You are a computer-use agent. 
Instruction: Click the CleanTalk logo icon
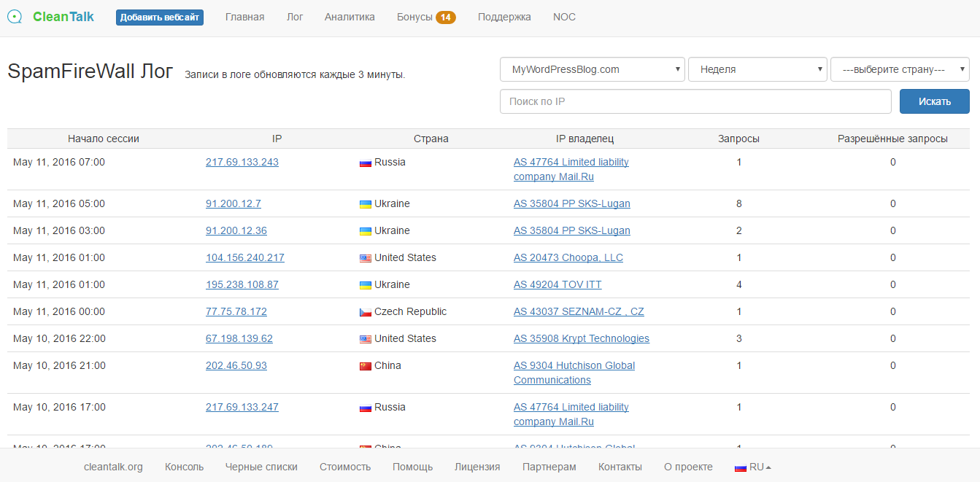point(15,16)
